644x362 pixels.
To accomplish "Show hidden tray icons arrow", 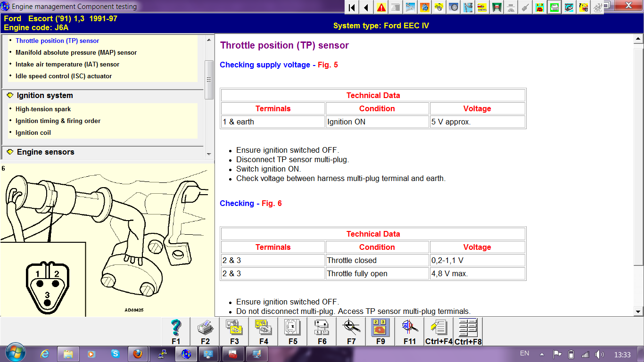I will 542,354.
